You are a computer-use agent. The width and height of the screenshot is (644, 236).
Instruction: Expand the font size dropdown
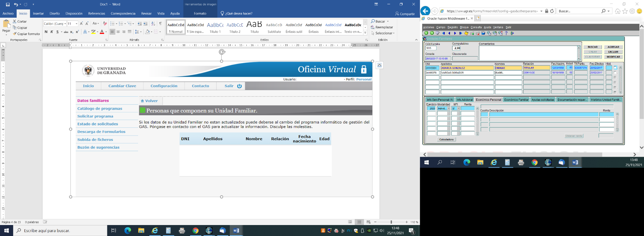click(76, 24)
